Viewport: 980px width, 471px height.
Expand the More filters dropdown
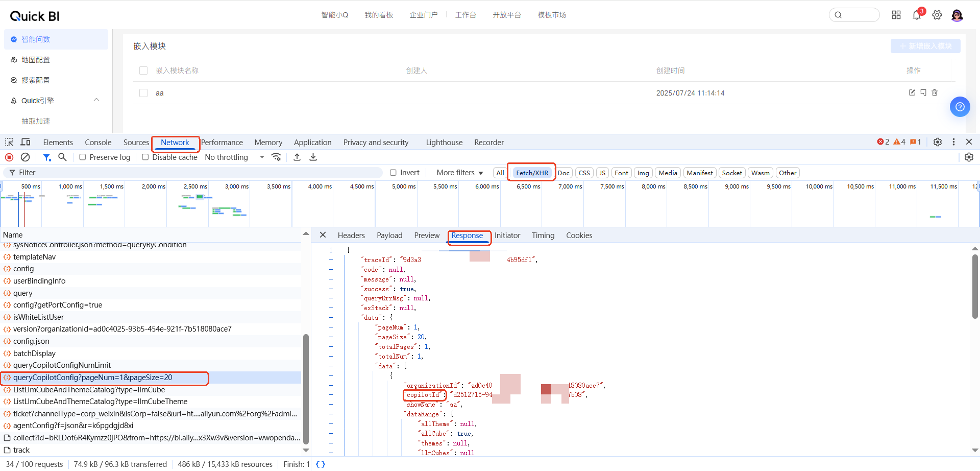pyautogui.click(x=459, y=173)
